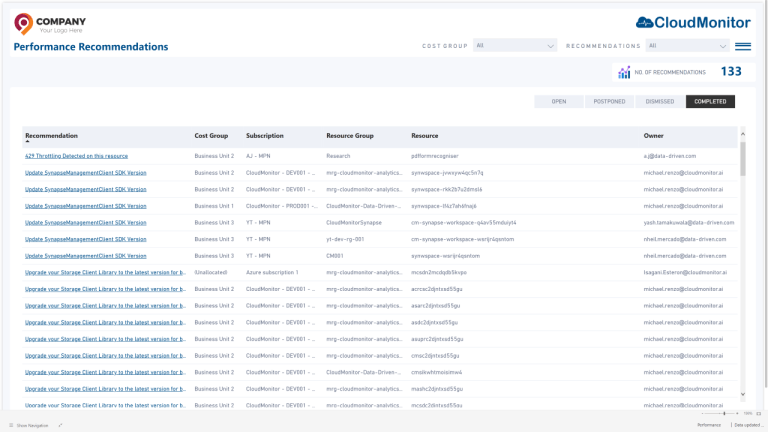Image resolution: width=768 pixels, height=432 pixels.
Task: Click the fit-to-page icon next to zoom
Action: click(759, 413)
